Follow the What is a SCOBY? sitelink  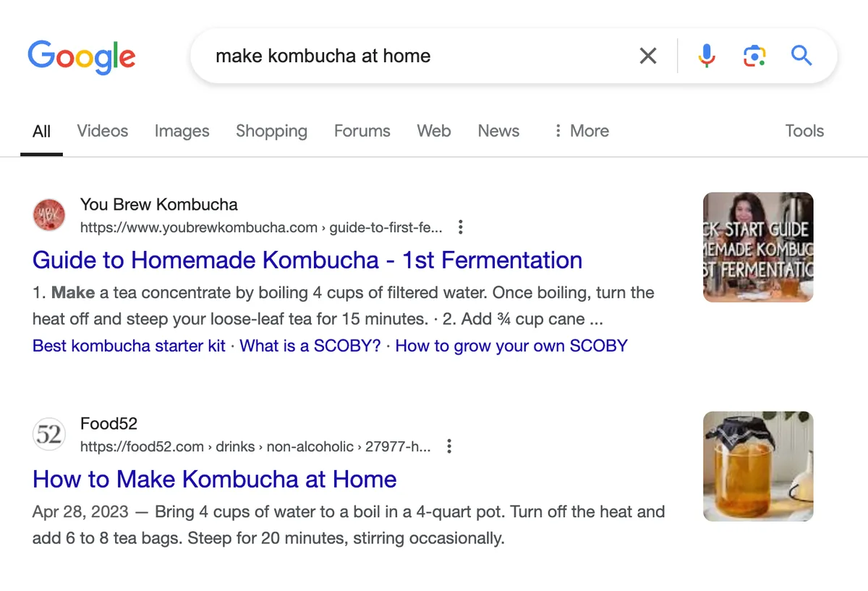coord(310,346)
